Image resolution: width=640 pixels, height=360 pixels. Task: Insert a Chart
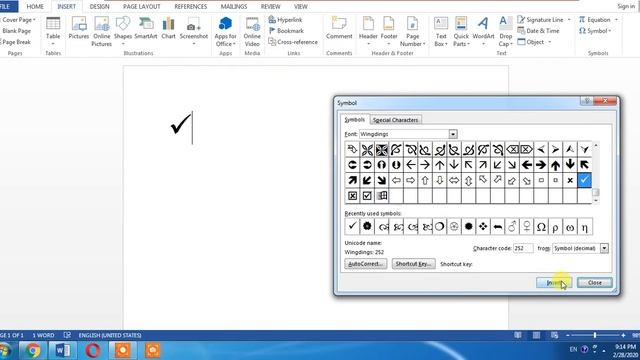pos(168,28)
